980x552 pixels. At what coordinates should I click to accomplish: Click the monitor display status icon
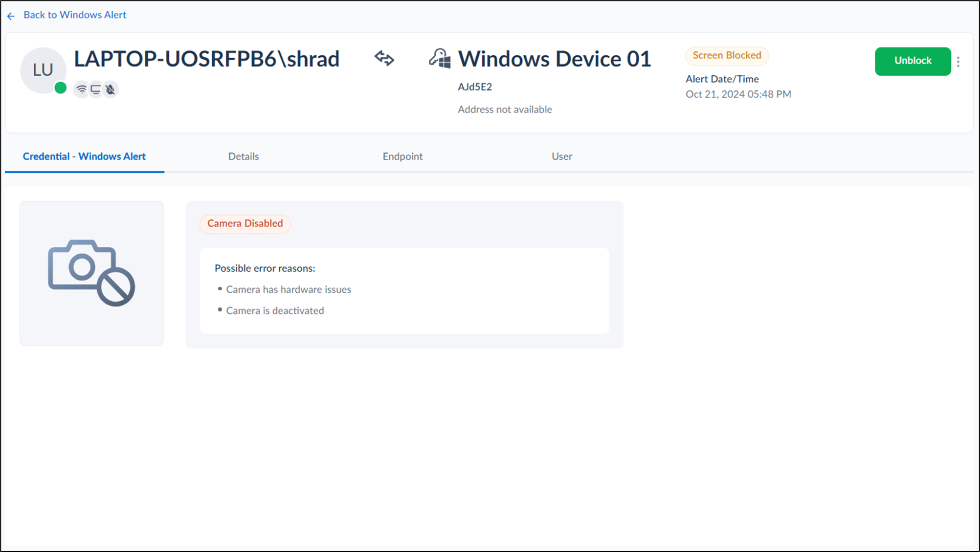96,89
